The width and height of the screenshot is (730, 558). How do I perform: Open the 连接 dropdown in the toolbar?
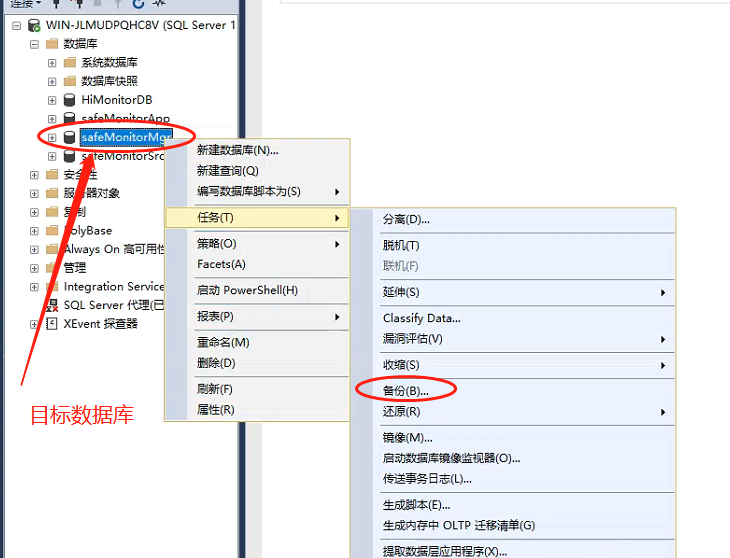(x=27, y=4)
